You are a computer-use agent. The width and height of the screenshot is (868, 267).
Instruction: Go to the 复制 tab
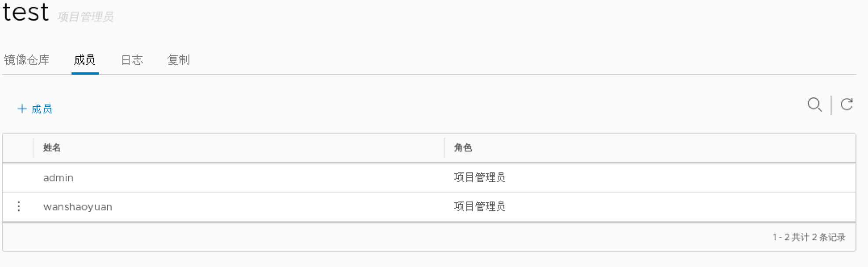[178, 60]
